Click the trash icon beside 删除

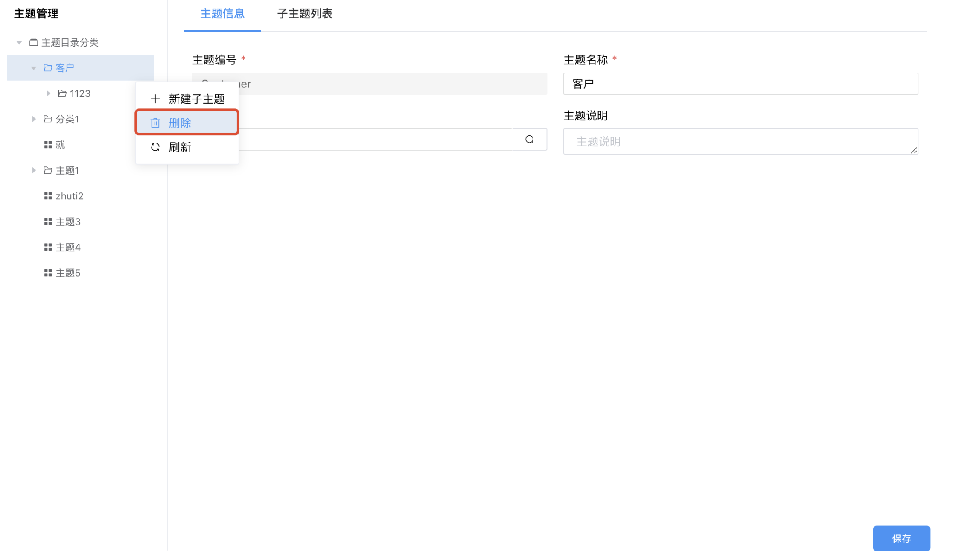coord(155,123)
